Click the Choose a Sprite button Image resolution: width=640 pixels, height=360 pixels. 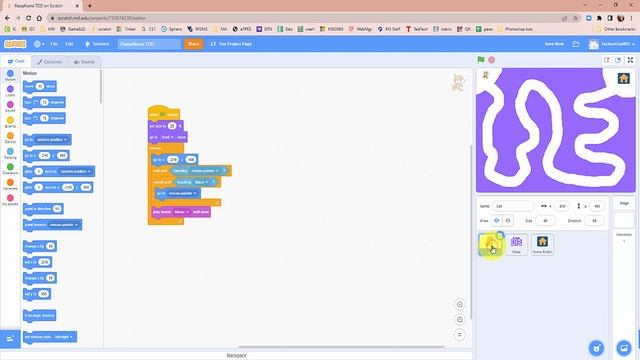click(x=597, y=348)
